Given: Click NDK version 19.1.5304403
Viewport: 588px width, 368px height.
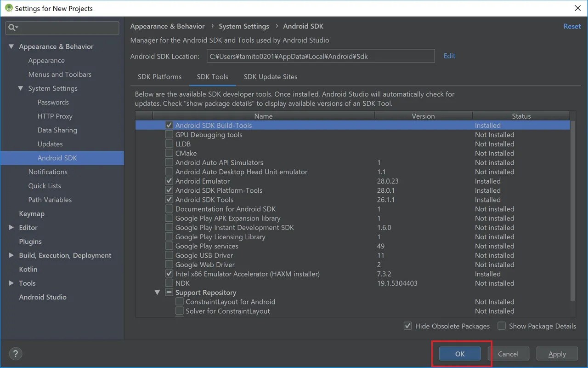Looking at the screenshot, I should click(397, 283).
